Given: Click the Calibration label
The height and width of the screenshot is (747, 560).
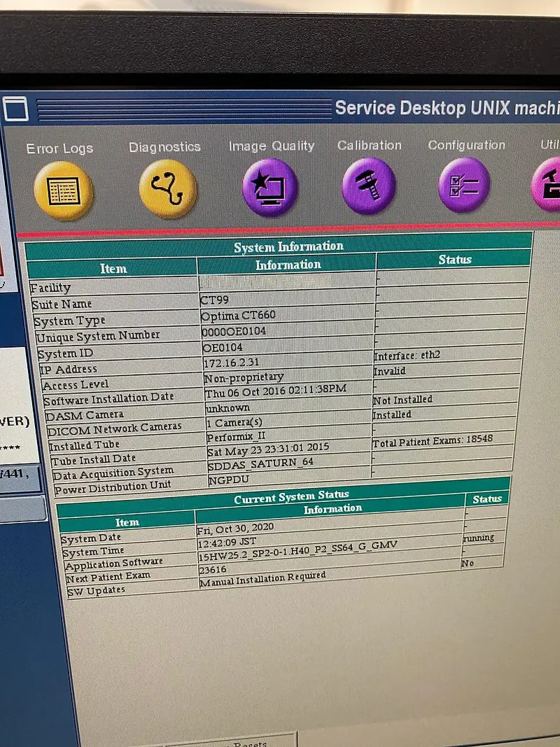Looking at the screenshot, I should pos(370,145).
